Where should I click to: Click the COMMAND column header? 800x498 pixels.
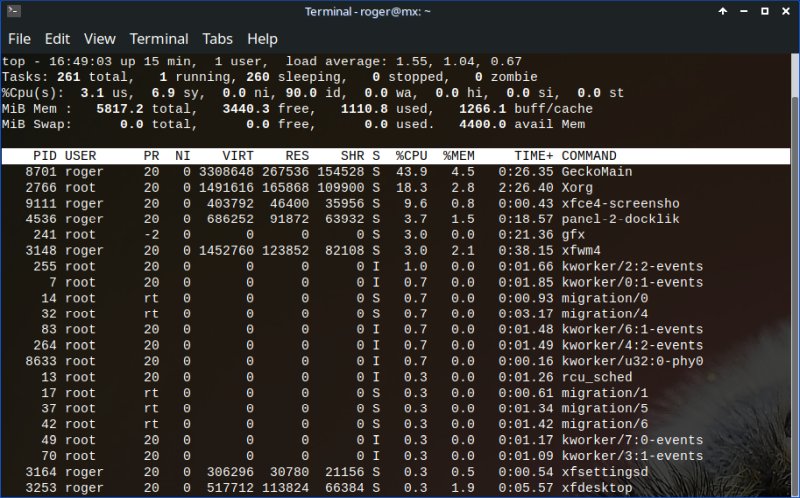pyautogui.click(x=589, y=156)
